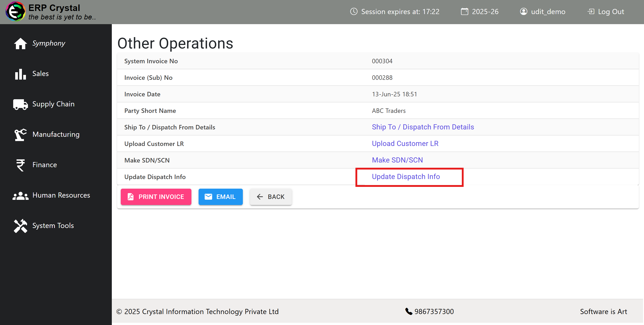Click the Symphony home icon
This screenshot has height=325, width=644.
pos(21,43)
